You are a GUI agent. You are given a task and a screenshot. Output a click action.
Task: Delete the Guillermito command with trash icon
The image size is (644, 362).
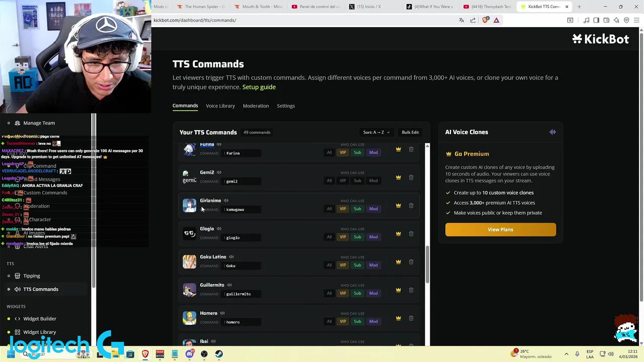click(411, 290)
